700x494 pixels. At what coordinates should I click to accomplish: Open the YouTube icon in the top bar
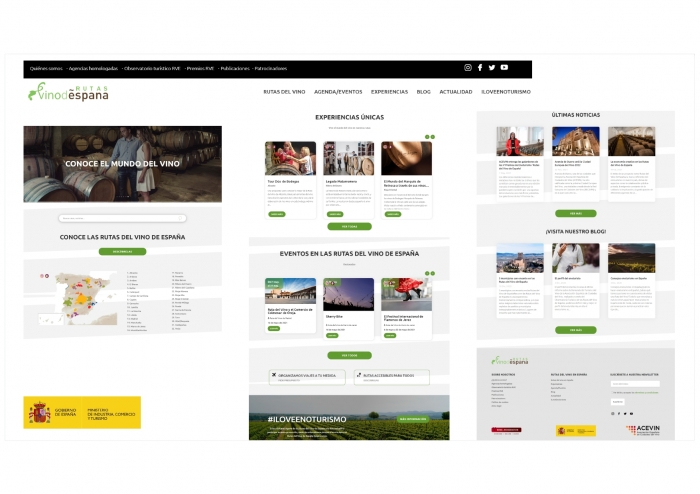point(504,68)
